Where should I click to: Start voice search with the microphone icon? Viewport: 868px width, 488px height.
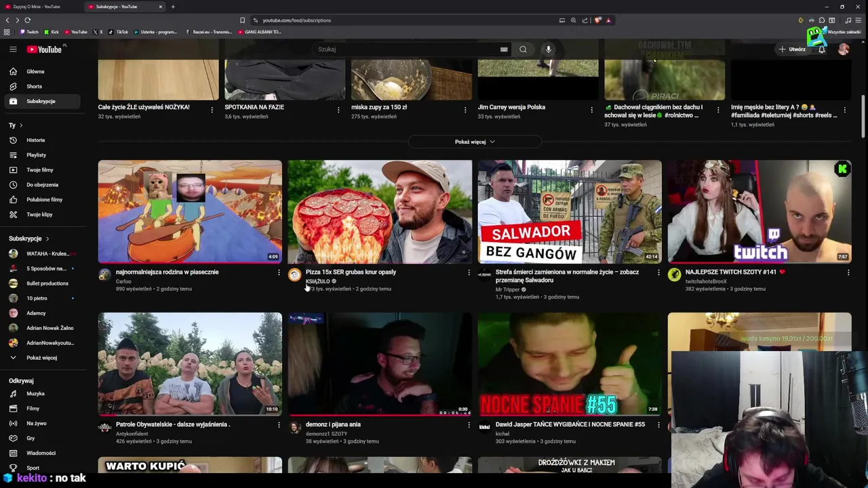pyautogui.click(x=549, y=49)
